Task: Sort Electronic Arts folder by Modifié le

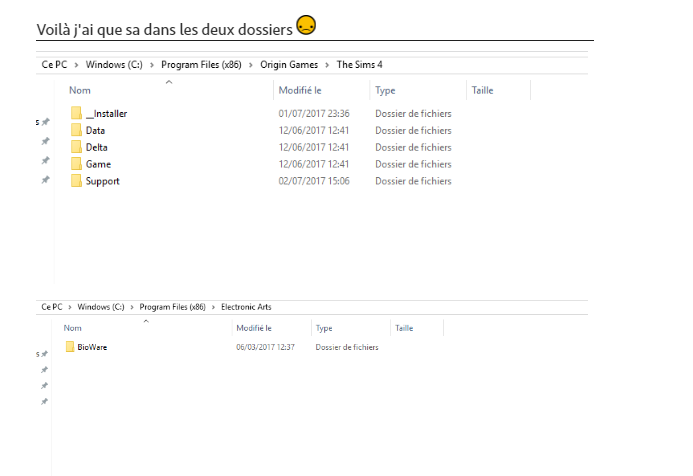Action: tap(254, 328)
